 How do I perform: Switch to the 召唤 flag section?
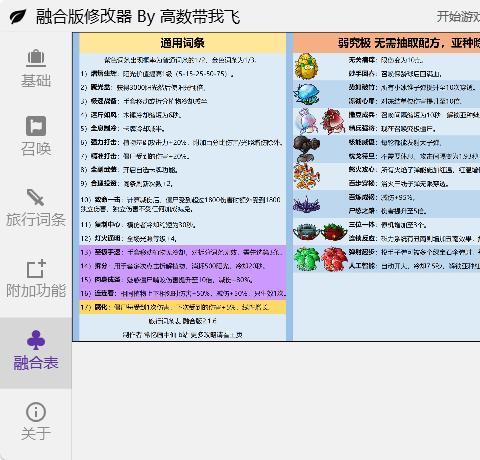click(36, 137)
